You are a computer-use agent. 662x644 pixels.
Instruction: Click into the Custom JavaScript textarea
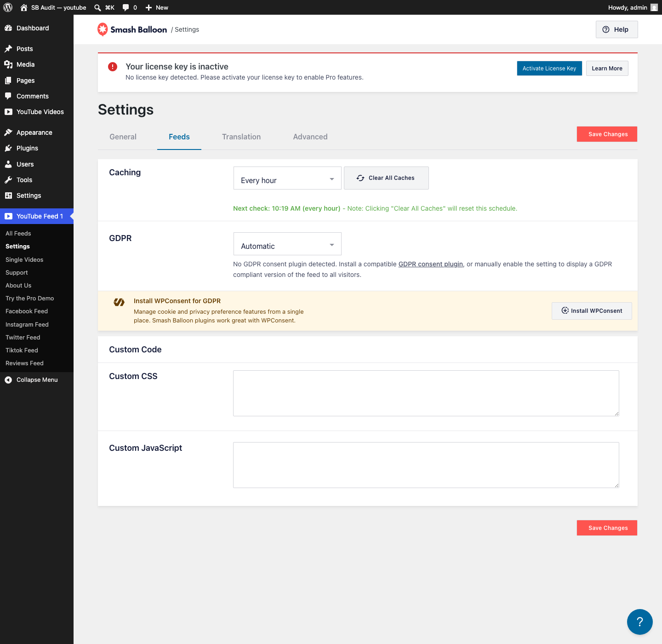coord(426,465)
